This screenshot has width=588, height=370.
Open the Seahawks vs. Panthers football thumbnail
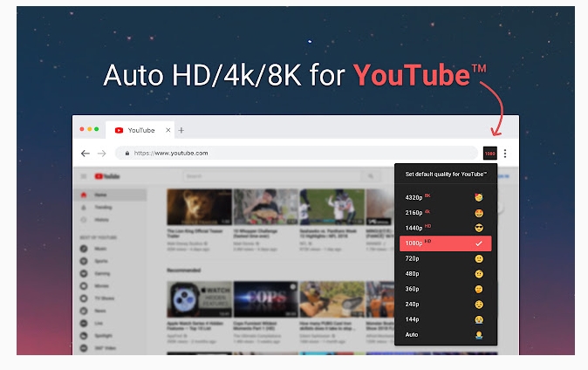point(332,207)
